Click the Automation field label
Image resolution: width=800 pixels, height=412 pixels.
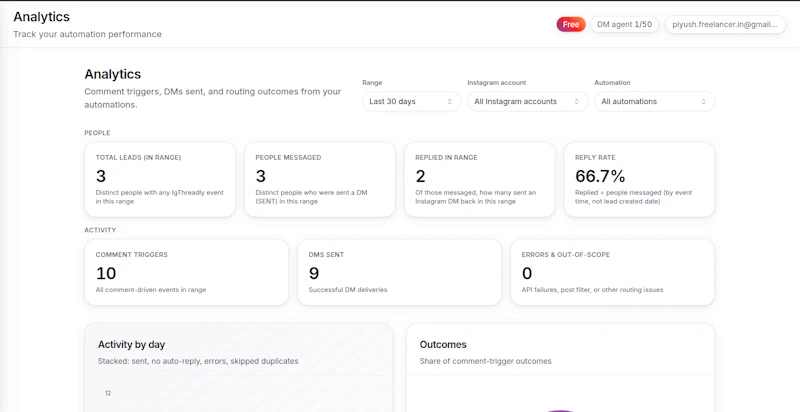[x=612, y=83]
